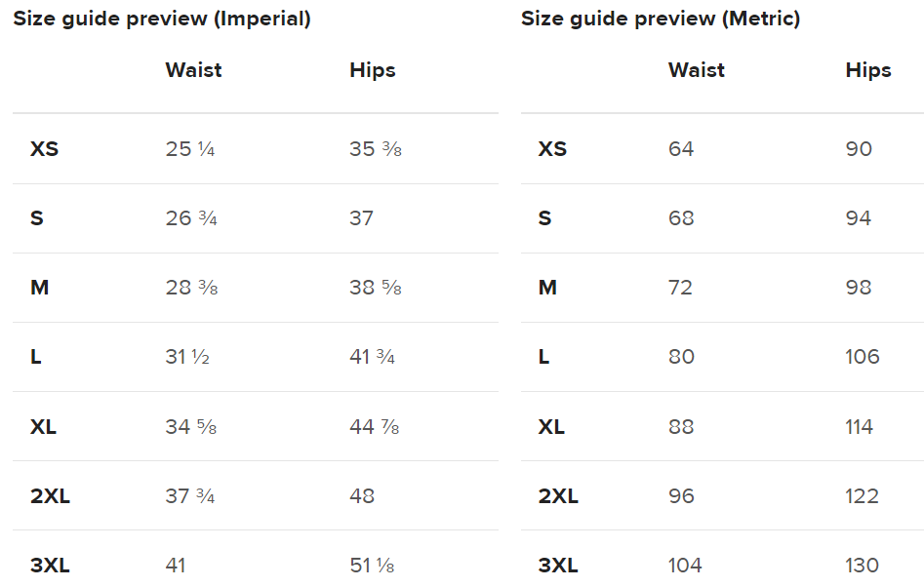Image resolution: width=924 pixels, height=587 pixels.
Task: Click the Imperial Waist column header
Action: [x=193, y=70]
